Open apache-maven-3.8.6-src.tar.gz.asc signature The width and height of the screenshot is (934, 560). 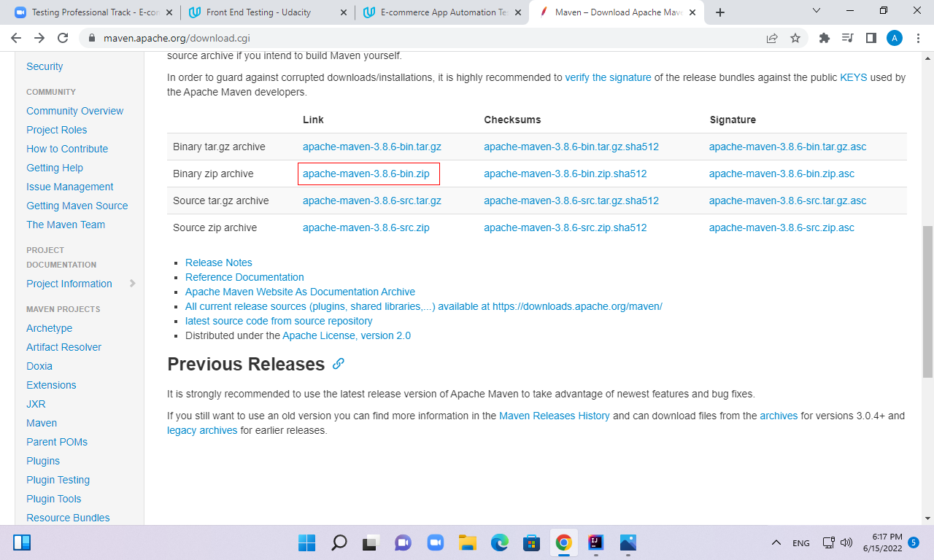pyautogui.click(x=788, y=201)
